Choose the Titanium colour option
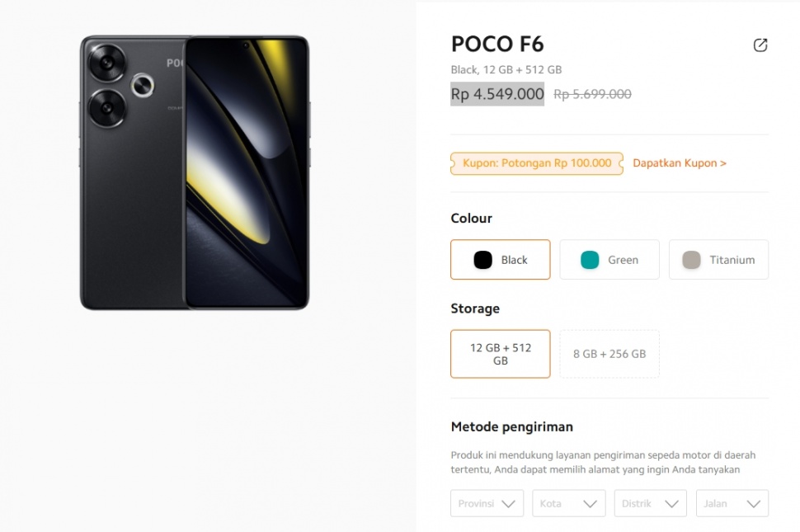The width and height of the screenshot is (800, 532). coord(718,260)
